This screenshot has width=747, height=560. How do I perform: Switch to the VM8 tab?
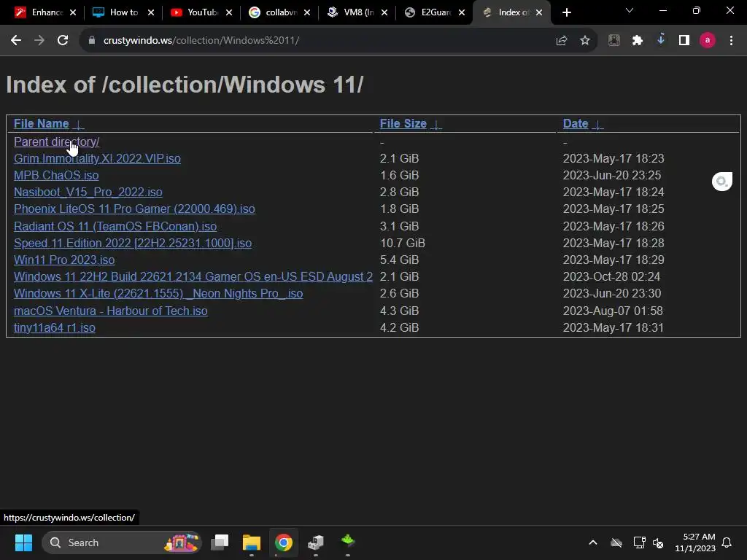click(351, 12)
